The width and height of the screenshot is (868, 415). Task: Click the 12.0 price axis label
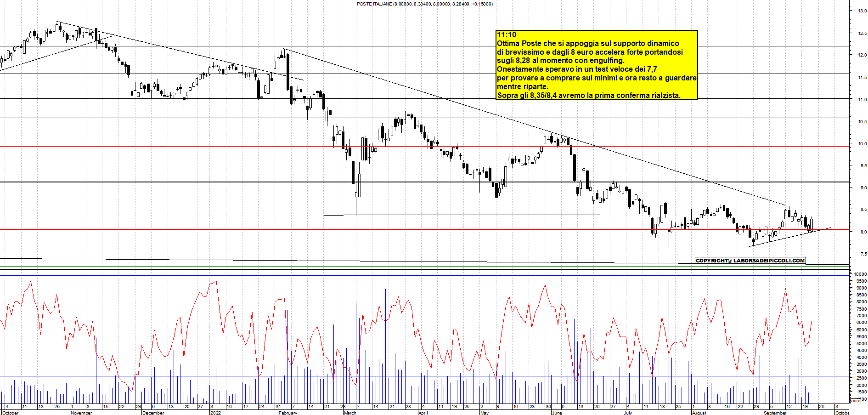click(x=862, y=55)
